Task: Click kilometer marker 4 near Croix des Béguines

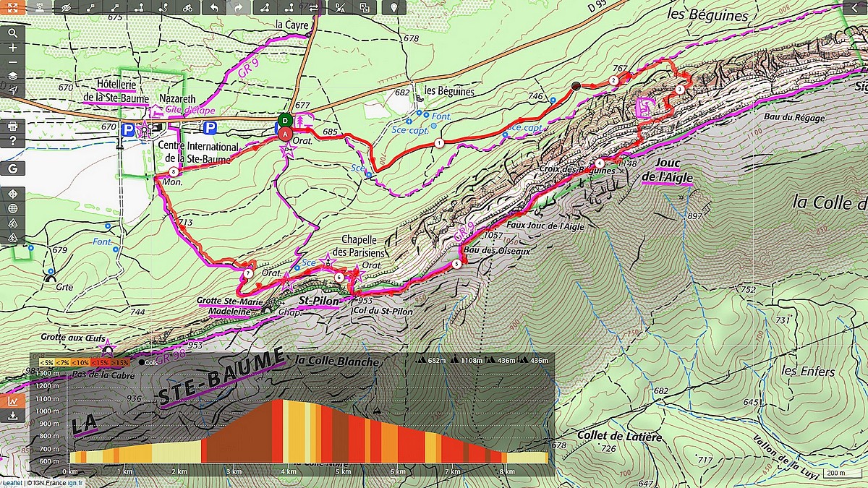Action: point(600,163)
